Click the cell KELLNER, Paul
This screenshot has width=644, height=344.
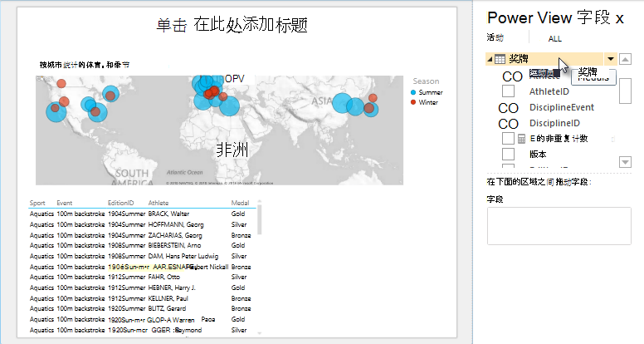tap(168, 298)
